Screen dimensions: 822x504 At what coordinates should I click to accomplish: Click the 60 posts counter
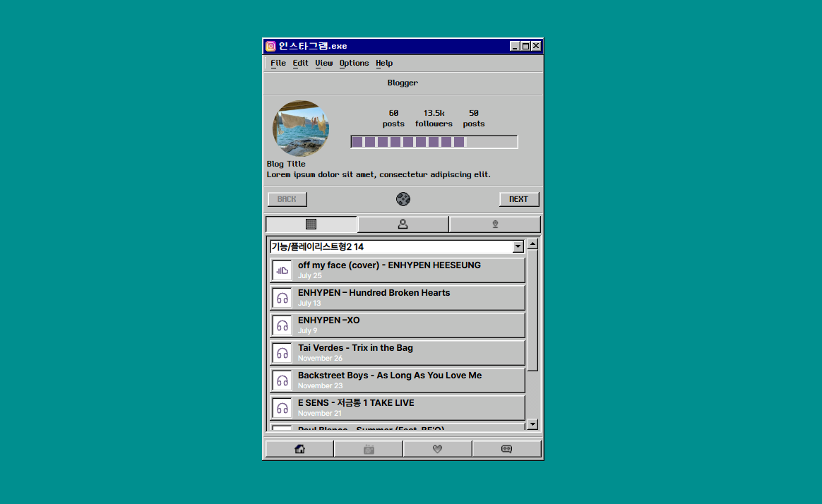[x=393, y=119]
